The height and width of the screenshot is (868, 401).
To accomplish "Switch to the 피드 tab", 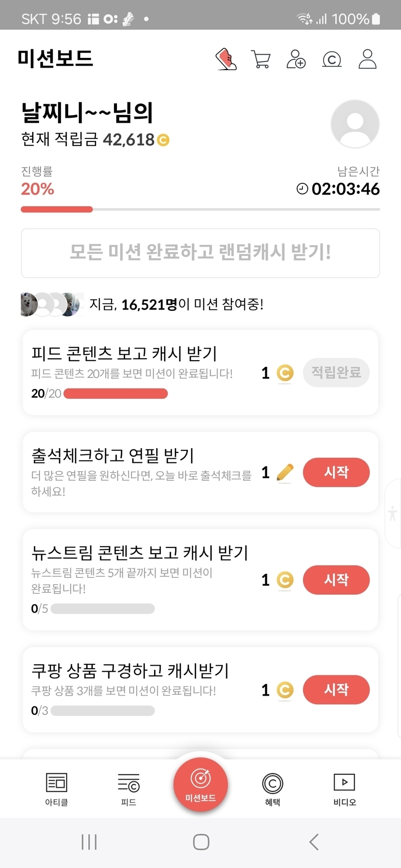I will [x=129, y=789].
